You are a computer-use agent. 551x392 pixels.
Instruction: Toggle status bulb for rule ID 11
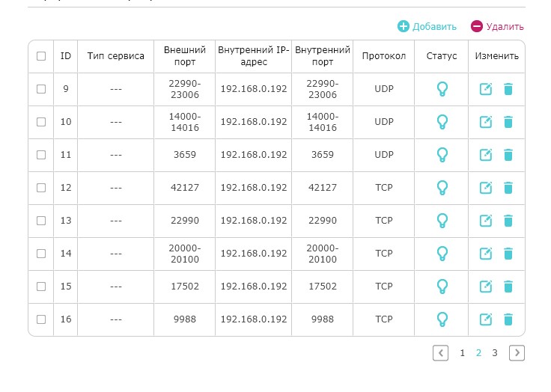[442, 155]
